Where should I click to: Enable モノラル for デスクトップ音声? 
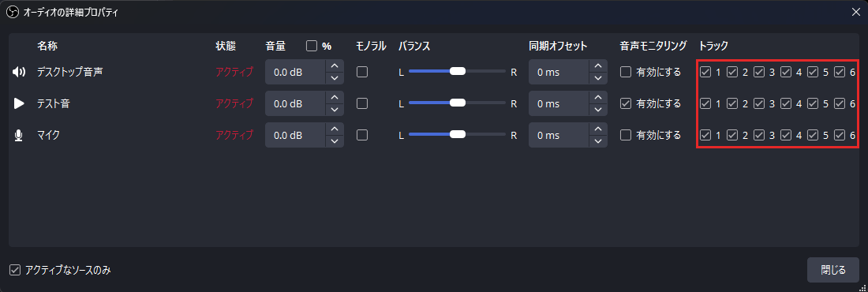[362, 72]
